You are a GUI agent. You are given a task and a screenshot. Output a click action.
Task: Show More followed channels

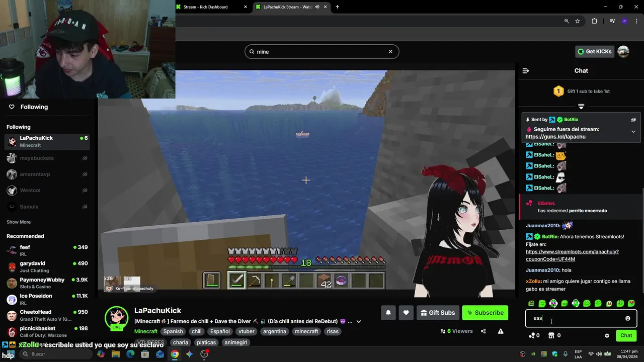point(19,222)
